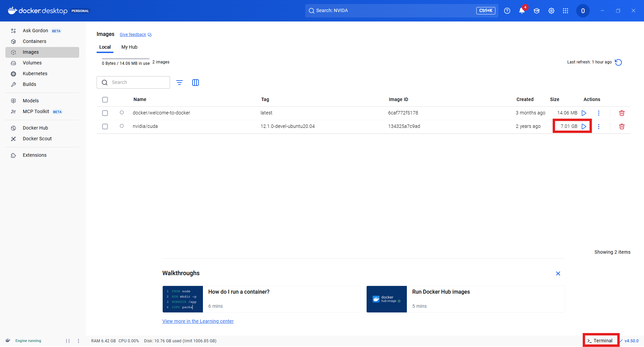Open 'How do I run a container?' walkthrough
Screen dimensions: 644x347
tap(262, 299)
